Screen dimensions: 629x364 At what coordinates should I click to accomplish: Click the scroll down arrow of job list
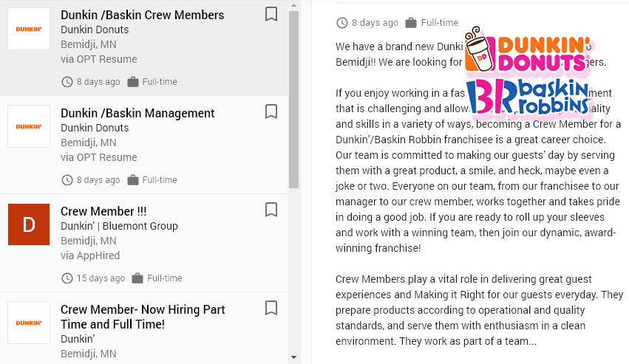pos(294,358)
